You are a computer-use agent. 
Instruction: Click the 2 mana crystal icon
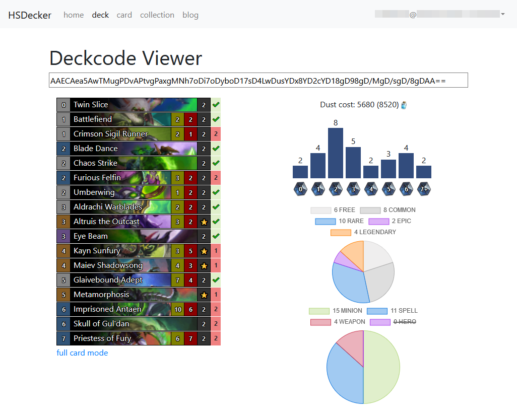[x=336, y=189]
